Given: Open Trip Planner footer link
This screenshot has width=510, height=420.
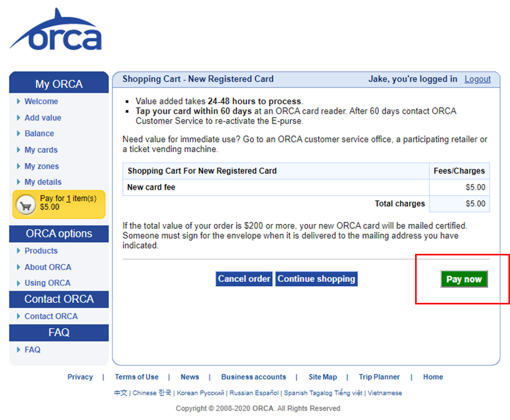Looking at the screenshot, I should pos(379,377).
